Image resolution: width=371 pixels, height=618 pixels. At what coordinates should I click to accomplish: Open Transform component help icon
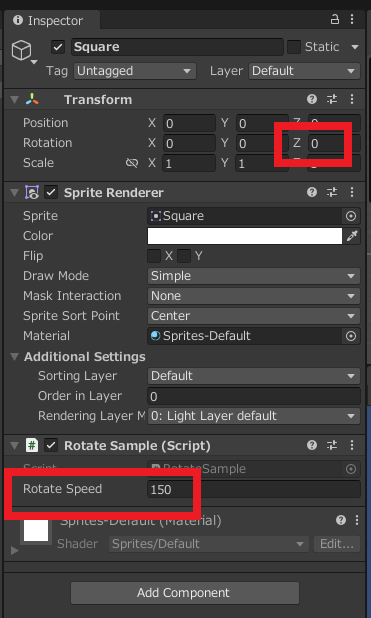312,99
